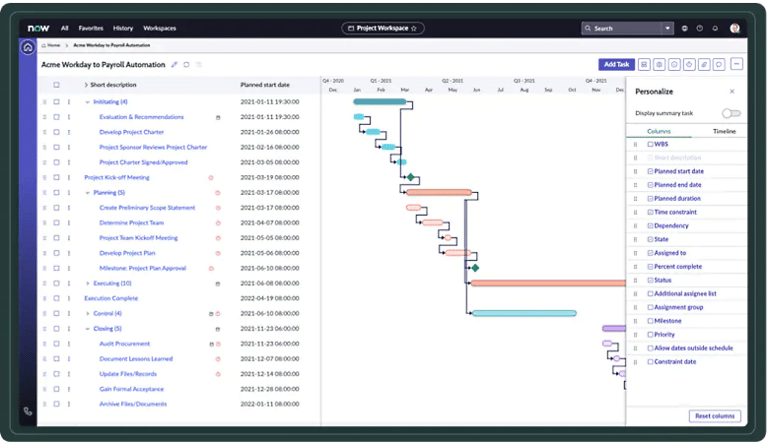Select the Control light-blue Gantt bar
Viewport: 768px width, 443px height.
tap(524, 313)
